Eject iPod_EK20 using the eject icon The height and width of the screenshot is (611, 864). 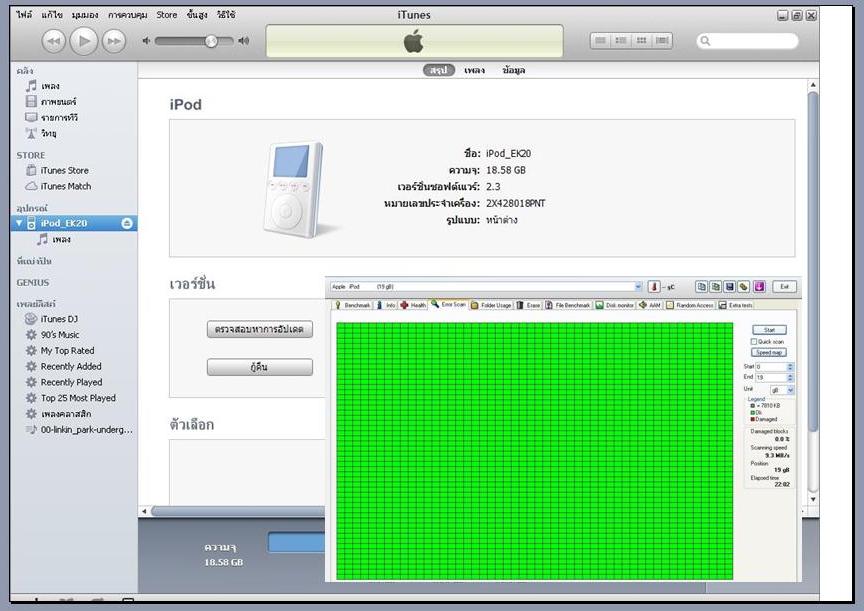click(x=127, y=224)
